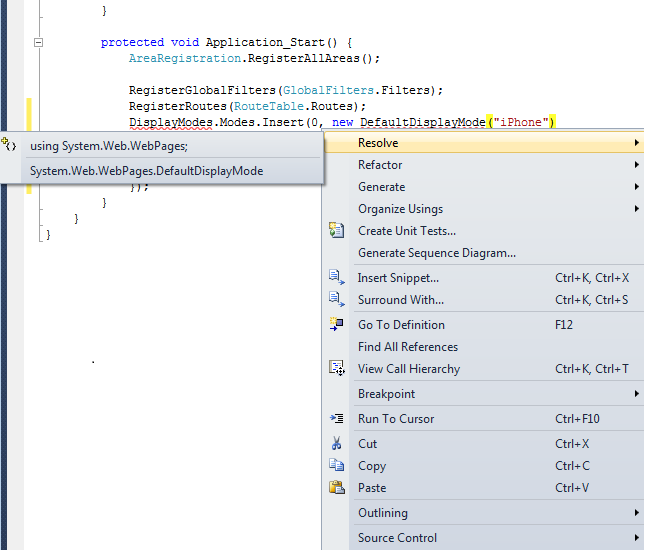The height and width of the screenshot is (550, 645).
Task: Choose Run To Cursor entry
Action: point(484,419)
